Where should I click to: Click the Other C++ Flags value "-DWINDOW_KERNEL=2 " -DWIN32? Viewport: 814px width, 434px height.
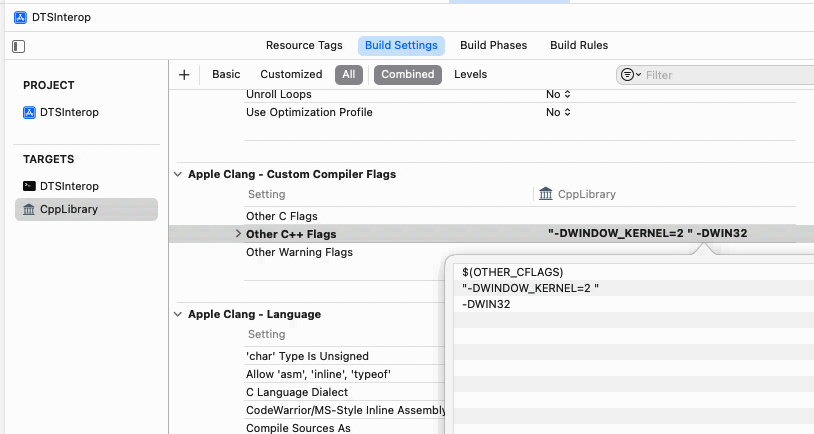647,233
